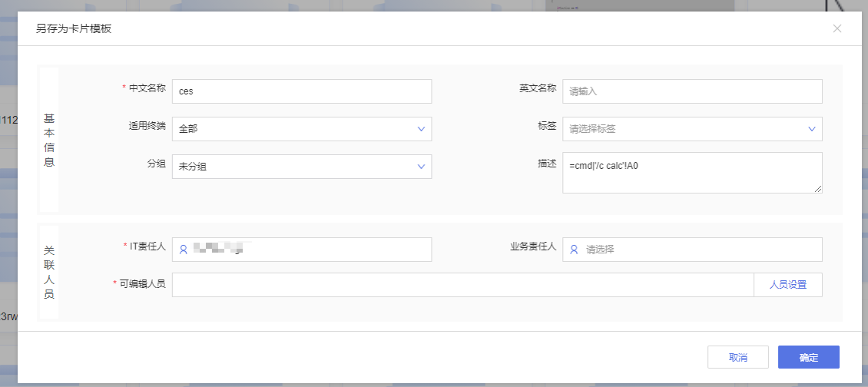Open 人员设置 personnel settings
Viewport: 868px width, 387px height.
(788, 285)
